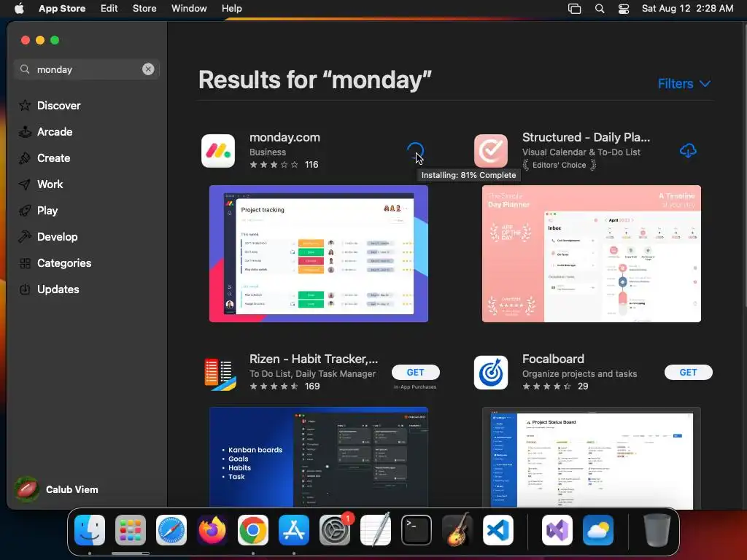Click the Stage Manager windows icon in menu bar
This screenshot has width=747, height=560.
tap(575, 9)
